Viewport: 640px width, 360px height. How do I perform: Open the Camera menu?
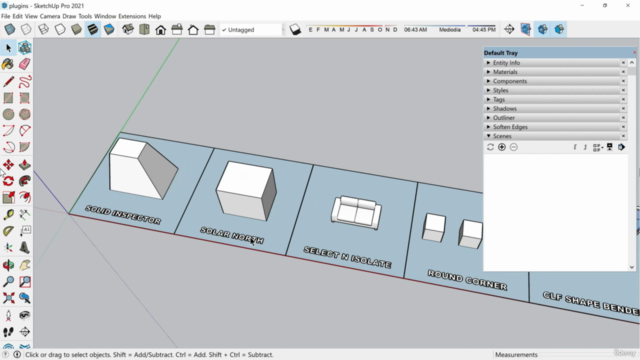point(50,16)
